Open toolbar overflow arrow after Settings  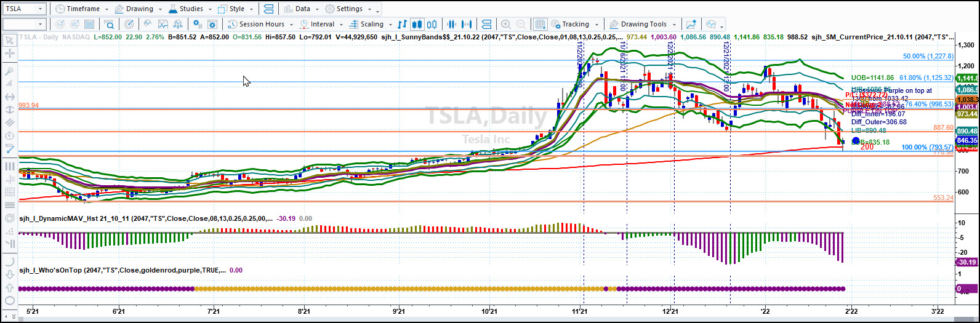(376, 12)
